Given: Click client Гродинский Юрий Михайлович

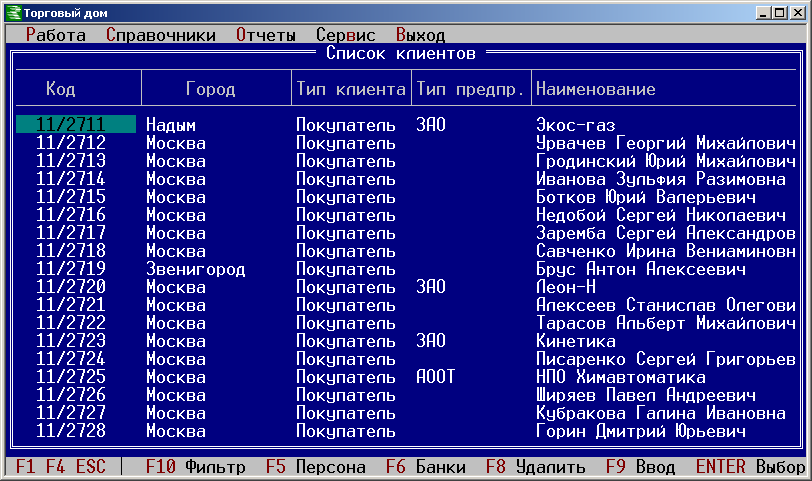Looking at the screenshot, I should pyautogui.click(x=666, y=161).
